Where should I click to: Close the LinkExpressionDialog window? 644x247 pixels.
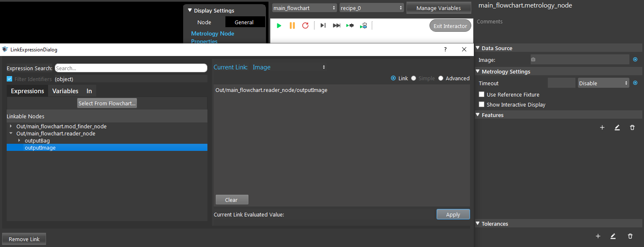pyautogui.click(x=464, y=49)
